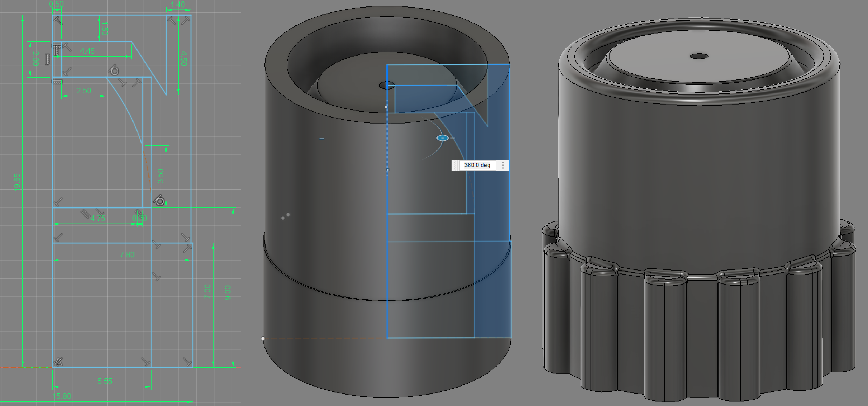Image resolution: width=868 pixels, height=406 pixels.
Task: Select the 9.00 vertical dimension on the right
Action: pos(227,292)
